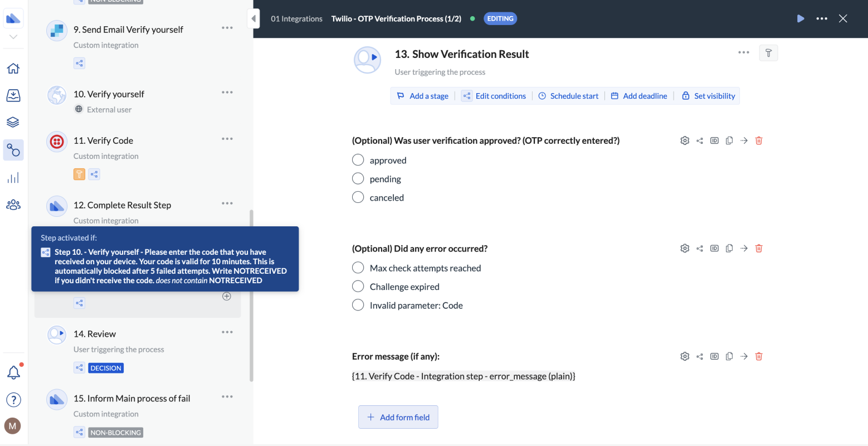Click the steps panel vertical scrollbar

[x=251, y=295]
